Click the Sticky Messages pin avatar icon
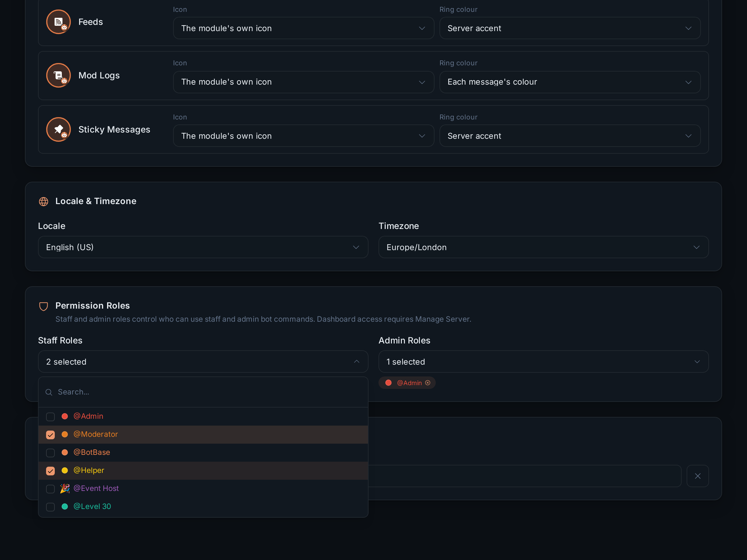This screenshot has height=560, width=747. [59, 129]
